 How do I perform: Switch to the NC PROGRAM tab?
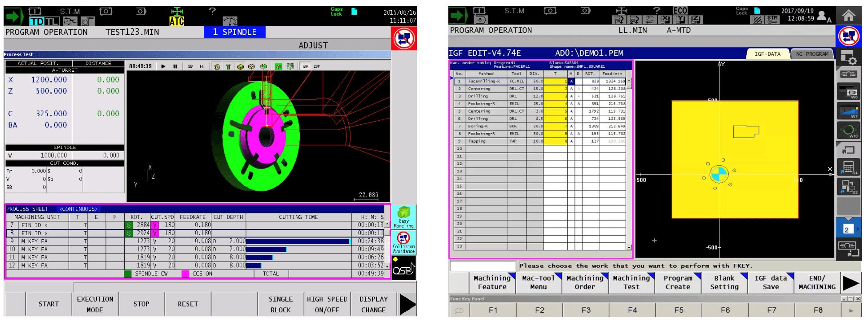pos(812,54)
